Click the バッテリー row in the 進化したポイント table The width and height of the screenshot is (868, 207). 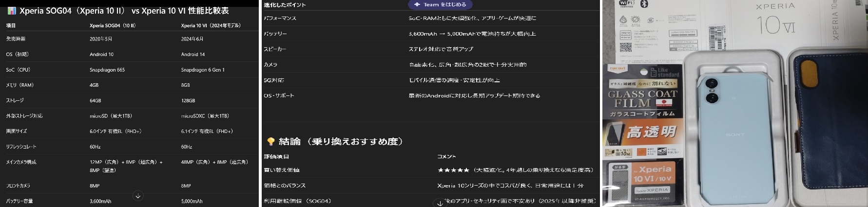275,34
